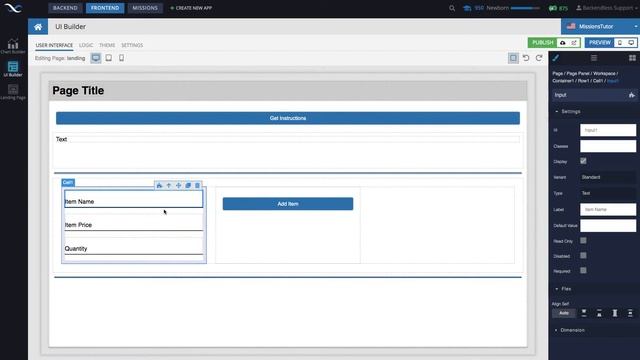The image size is (640, 360).
Task: Open Chart Builder in the left sidebar
Action: pyautogui.click(x=13, y=46)
